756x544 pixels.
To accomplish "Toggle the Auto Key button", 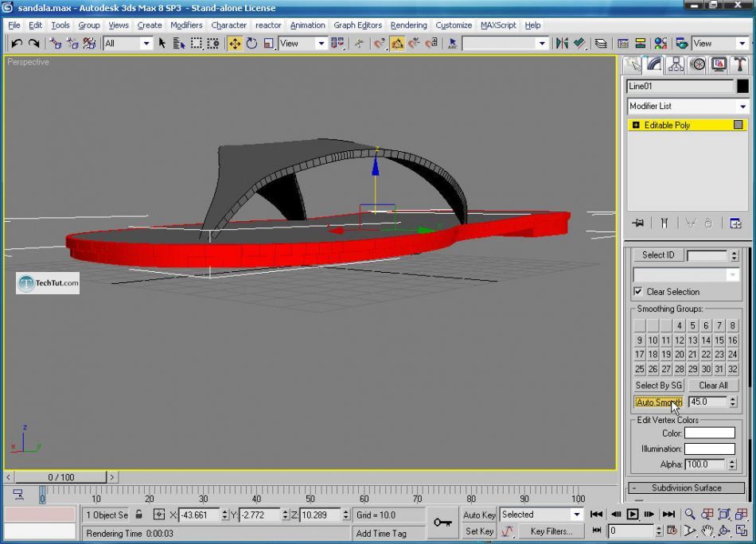I will coord(479,515).
